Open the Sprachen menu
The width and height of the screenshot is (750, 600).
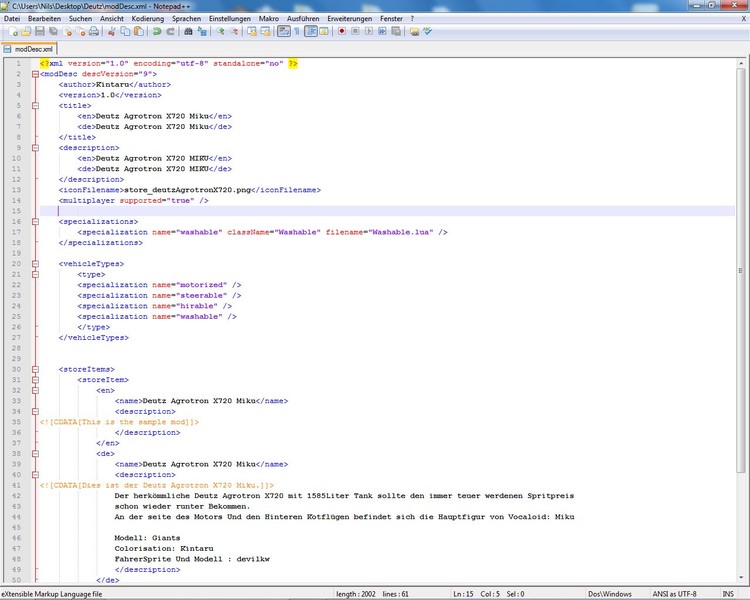coord(187,19)
